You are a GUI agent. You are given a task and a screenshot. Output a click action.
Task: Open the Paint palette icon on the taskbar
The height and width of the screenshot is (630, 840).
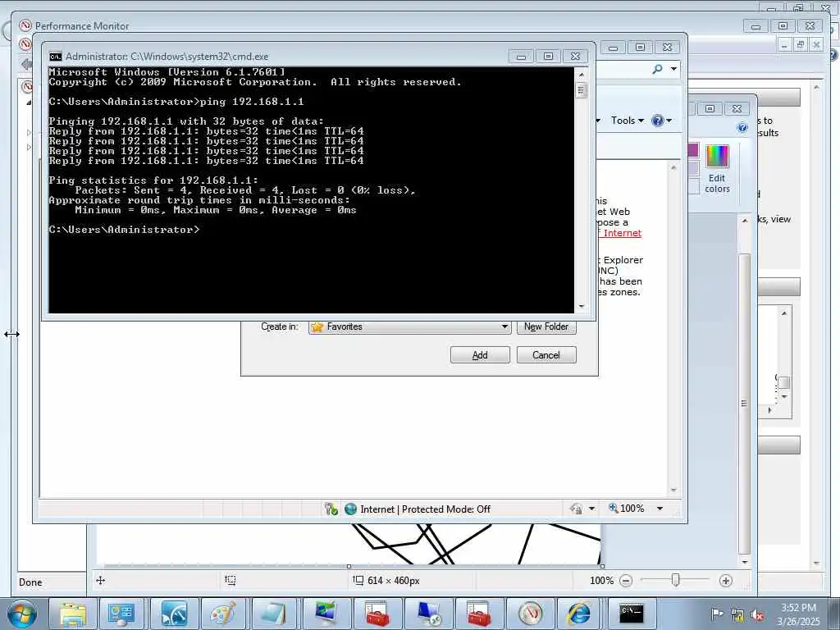pos(225,614)
